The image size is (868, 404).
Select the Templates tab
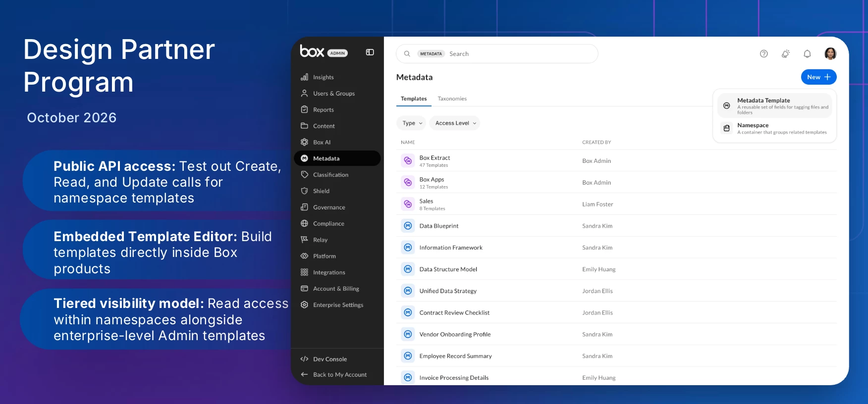[x=414, y=99]
